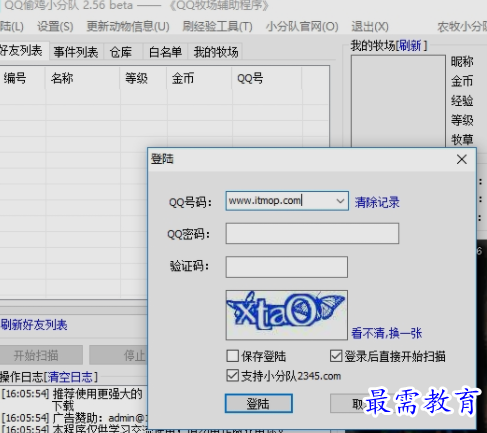Sort by the 编号 column header
The image size is (487, 433).
(22, 78)
